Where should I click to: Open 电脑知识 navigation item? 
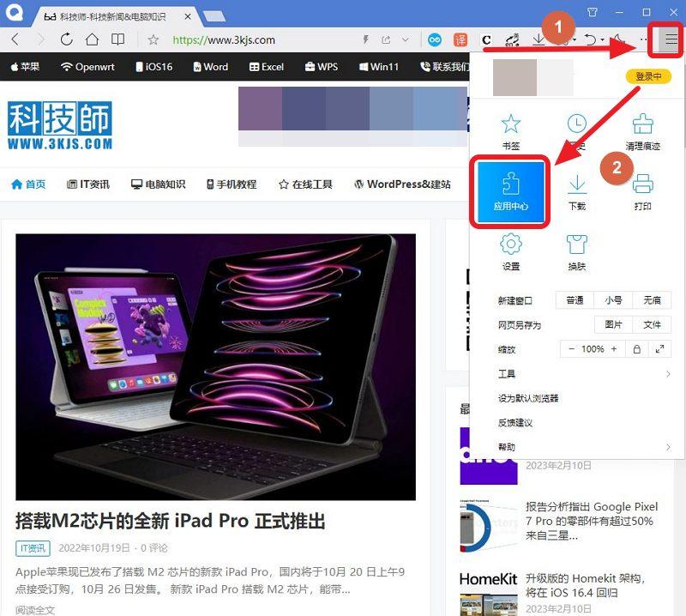click(159, 184)
